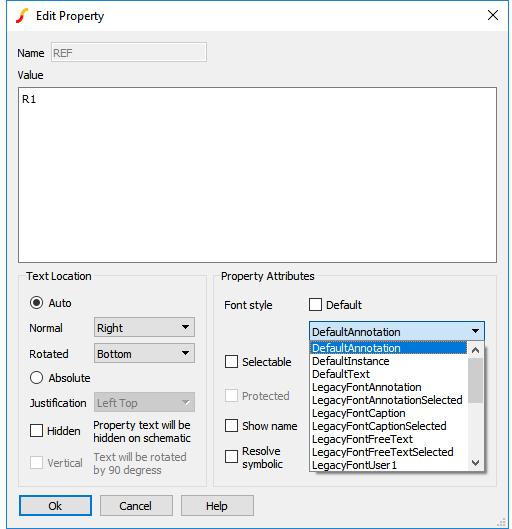512x529 pixels.
Task: Open the Rotated position dropdown showing Bottom
Action: tap(144, 353)
